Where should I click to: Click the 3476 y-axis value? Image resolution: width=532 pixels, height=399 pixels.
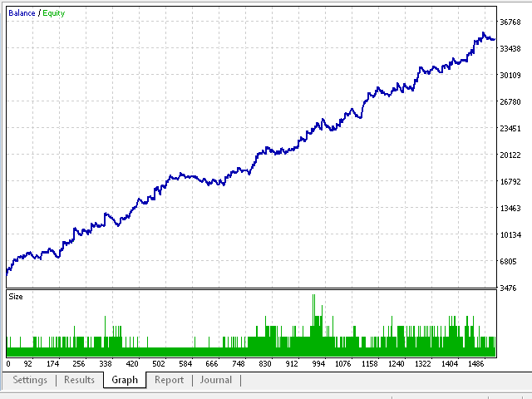508,288
